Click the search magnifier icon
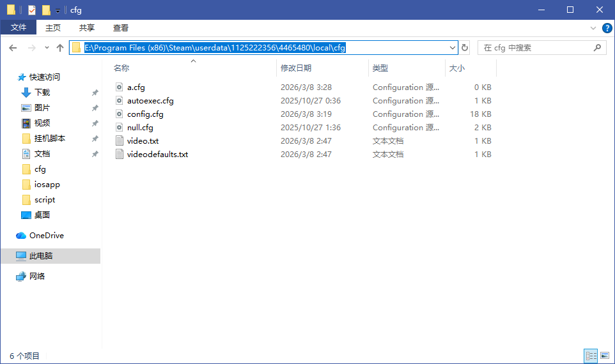This screenshot has width=615, height=364. 598,48
